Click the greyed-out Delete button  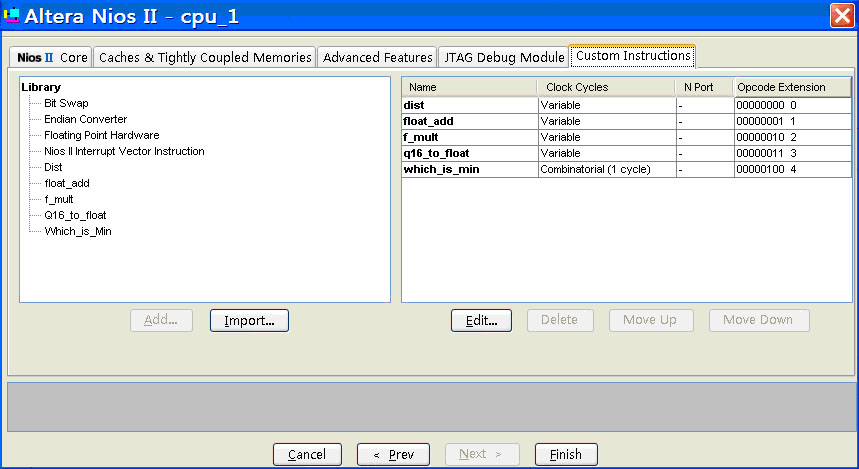tap(560, 321)
